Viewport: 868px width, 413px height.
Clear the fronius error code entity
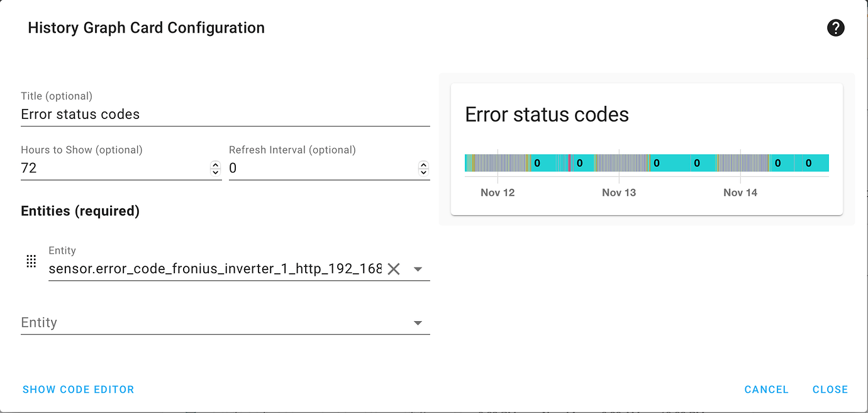pyautogui.click(x=394, y=269)
